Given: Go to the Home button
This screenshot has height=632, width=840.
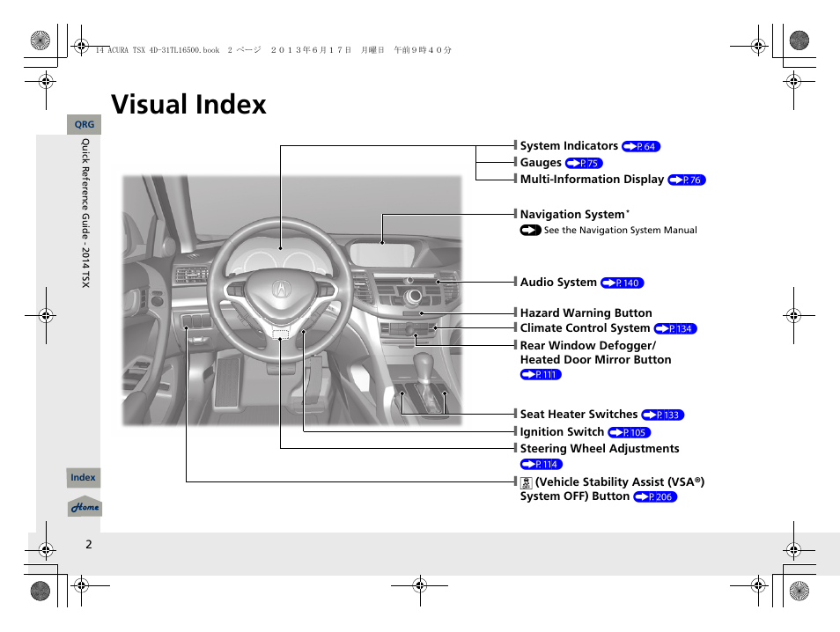Looking at the screenshot, I should click(85, 507).
